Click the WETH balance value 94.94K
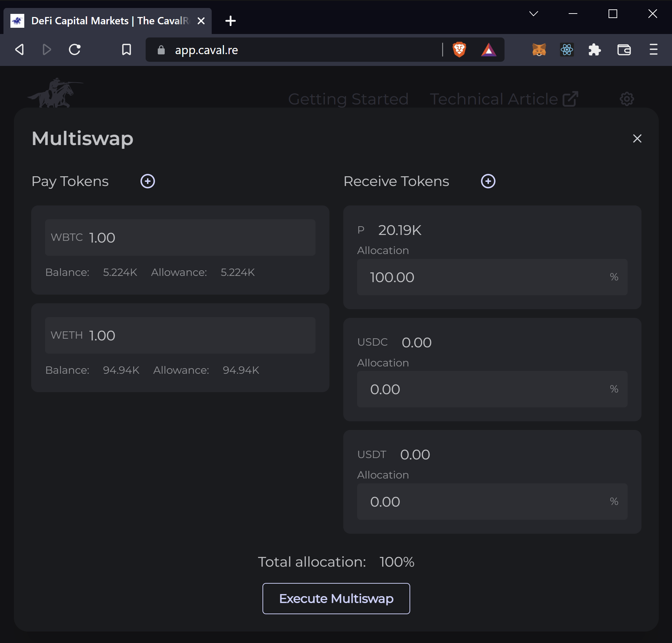 (121, 370)
